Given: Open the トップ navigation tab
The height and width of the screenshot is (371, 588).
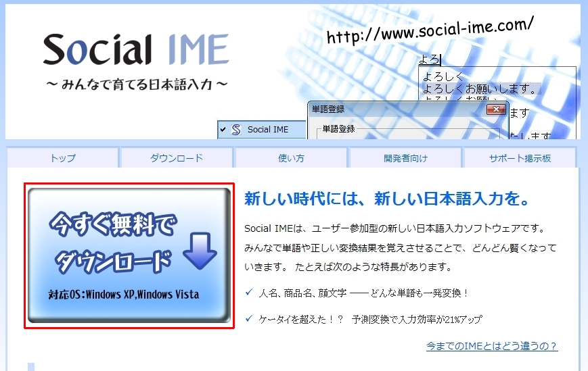Looking at the screenshot, I should click(x=63, y=158).
